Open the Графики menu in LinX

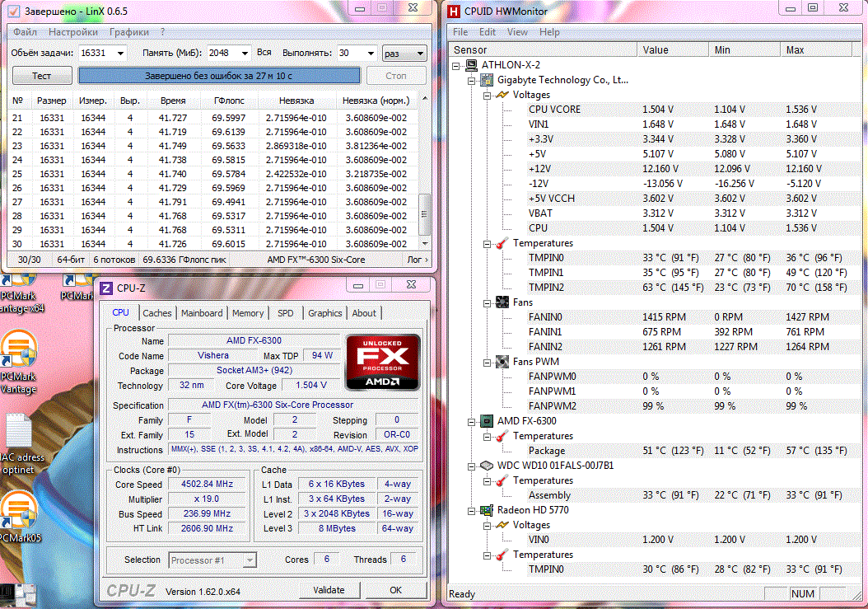(129, 32)
